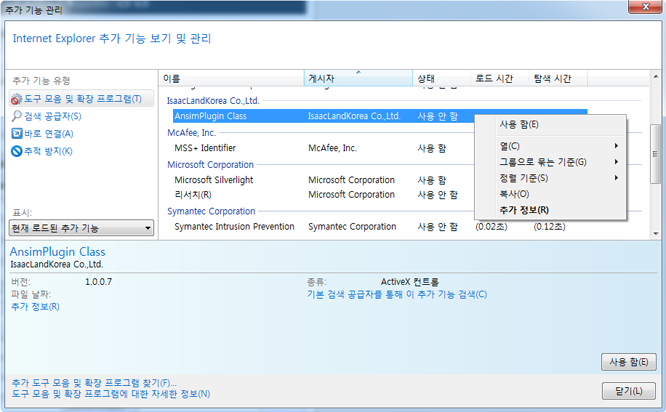Image resolution: width=666 pixels, height=412 pixels.
Task: Expand the 정렬 기준(S) submenu arrow
Action: coord(616,178)
